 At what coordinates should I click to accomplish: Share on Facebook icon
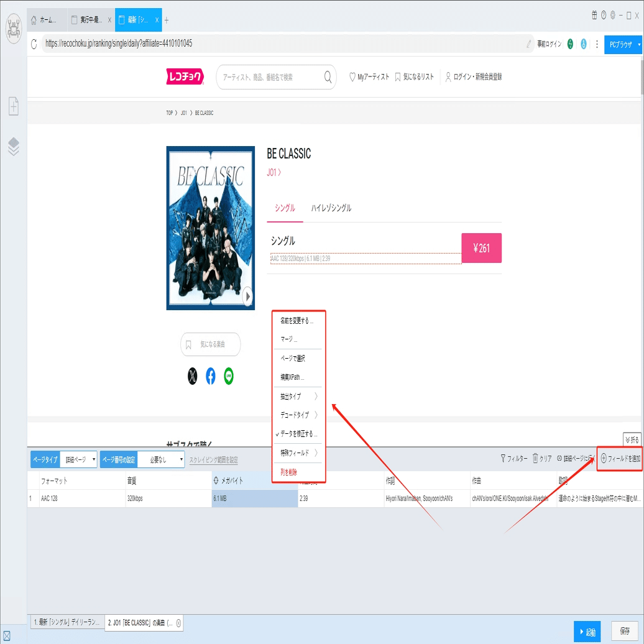click(210, 376)
